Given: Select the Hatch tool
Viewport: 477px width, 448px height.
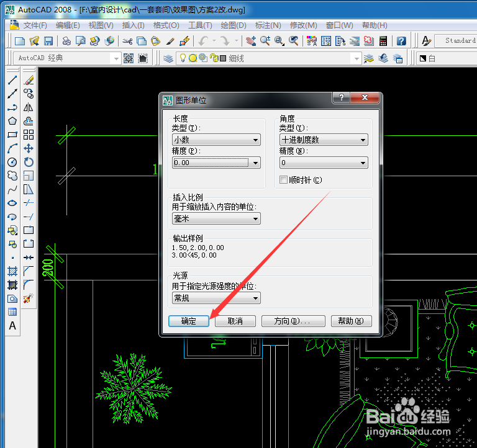Looking at the screenshot, I should point(12,271).
